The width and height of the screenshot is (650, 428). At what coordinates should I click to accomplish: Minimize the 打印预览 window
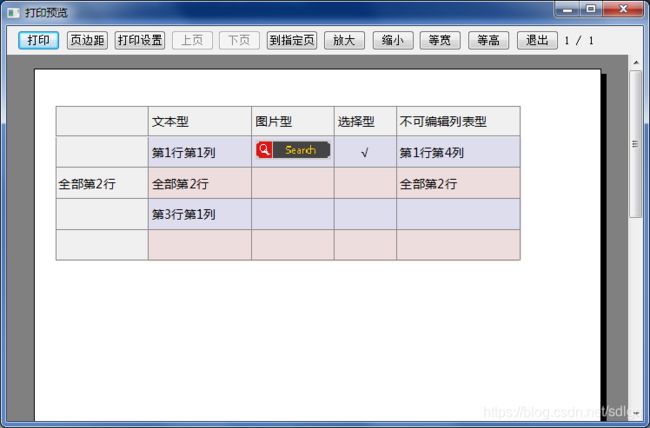pyautogui.click(x=568, y=8)
